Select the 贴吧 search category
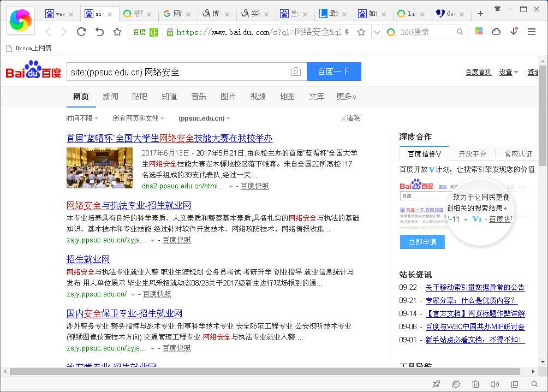Viewport: 548px width, 392px height. click(x=140, y=97)
